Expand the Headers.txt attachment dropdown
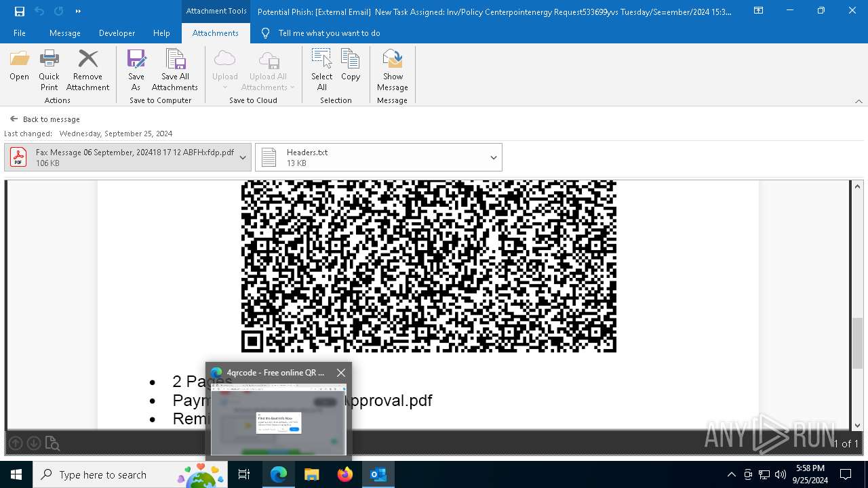The height and width of the screenshot is (488, 868). click(494, 157)
